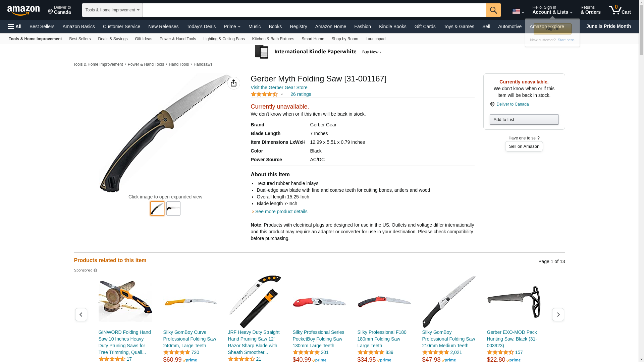Viewport: 644px width, 362px height.
Task: Open the Tools & Home Improvement search category dropdown
Action: click(x=112, y=10)
